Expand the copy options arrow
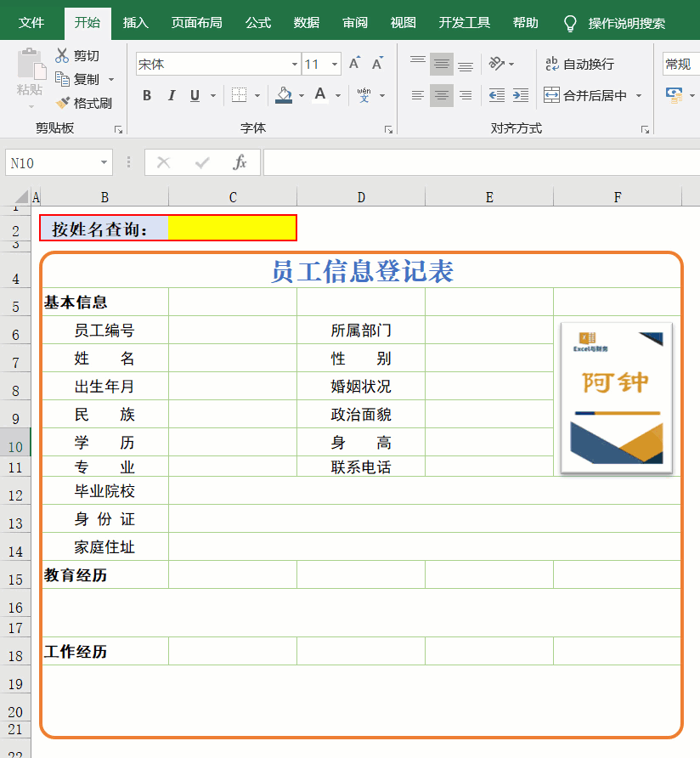Image resolution: width=700 pixels, height=758 pixels. [111, 79]
